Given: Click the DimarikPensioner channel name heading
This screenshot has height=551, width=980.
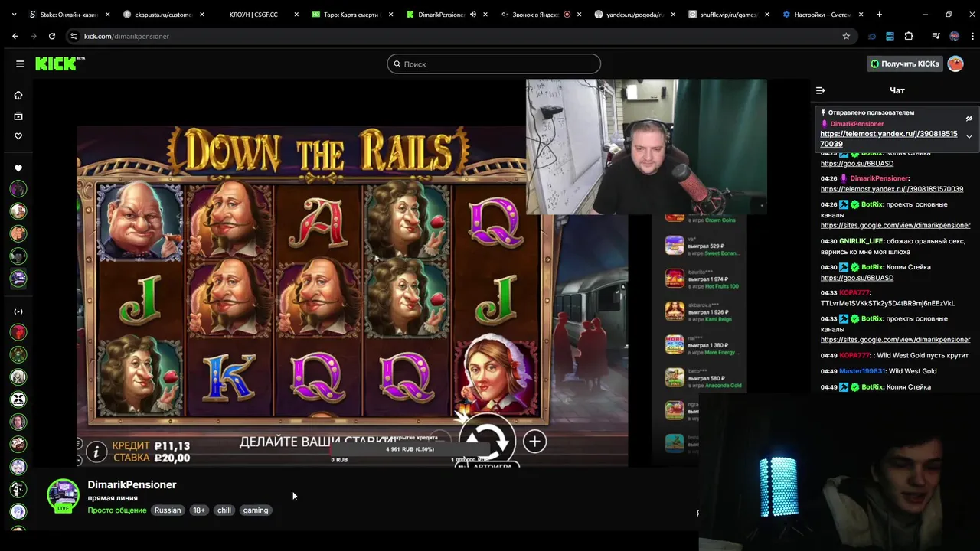Looking at the screenshot, I should pyautogui.click(x=132, y=484).
